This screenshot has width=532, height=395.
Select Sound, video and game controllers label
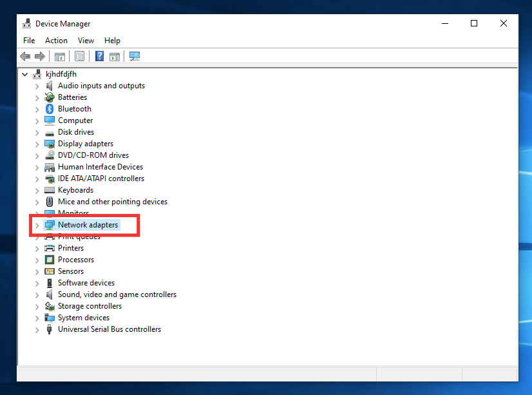[x=117, y=294]
